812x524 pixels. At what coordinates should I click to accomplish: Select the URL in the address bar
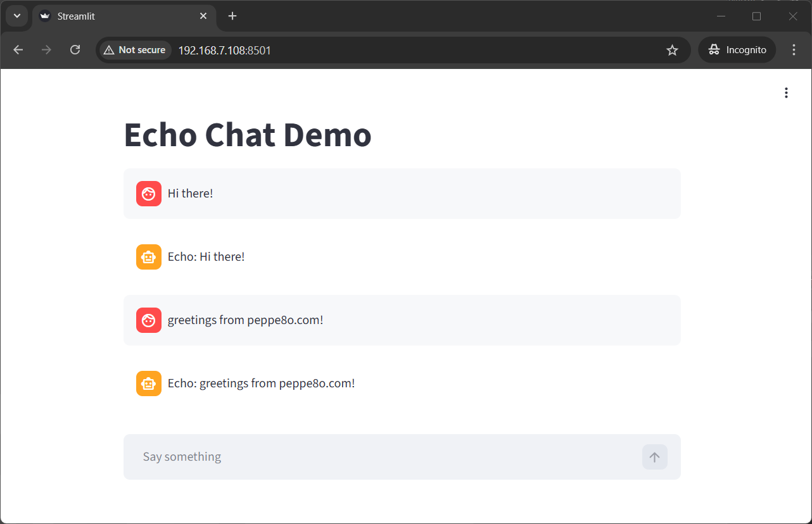[x=224, y=50]
